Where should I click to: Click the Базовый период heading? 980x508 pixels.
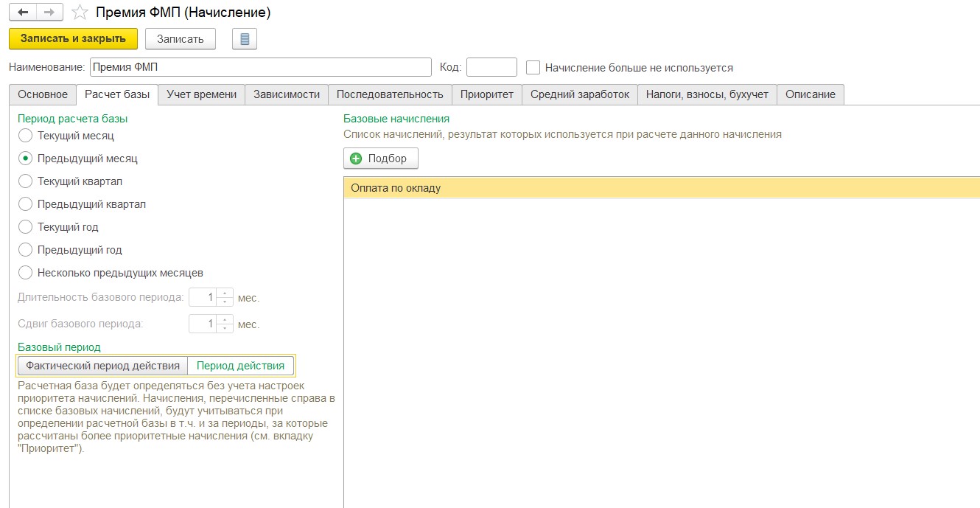click(59, 347)
